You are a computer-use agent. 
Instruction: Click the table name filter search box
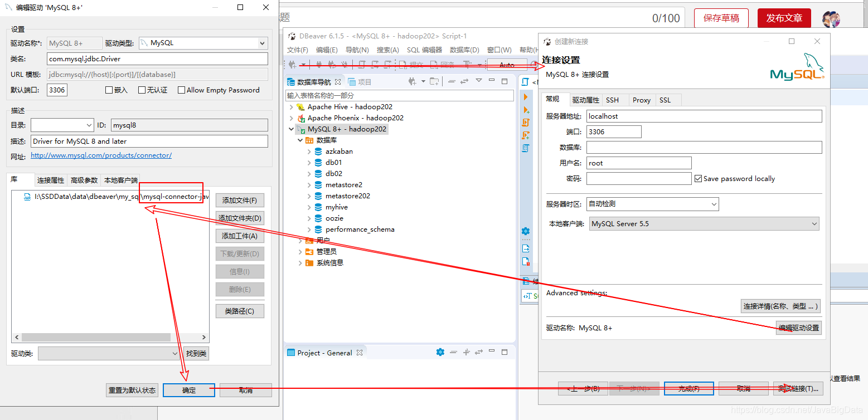pyautogui.click(x=400, y=96)
